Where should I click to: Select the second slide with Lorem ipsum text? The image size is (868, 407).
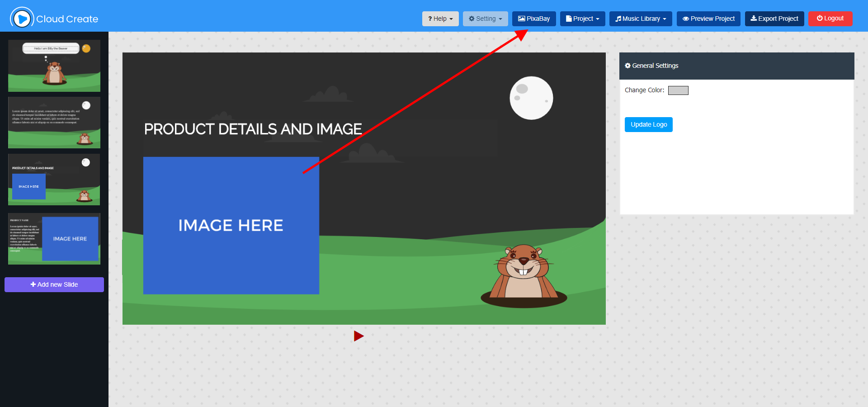(x=54, y=123)
